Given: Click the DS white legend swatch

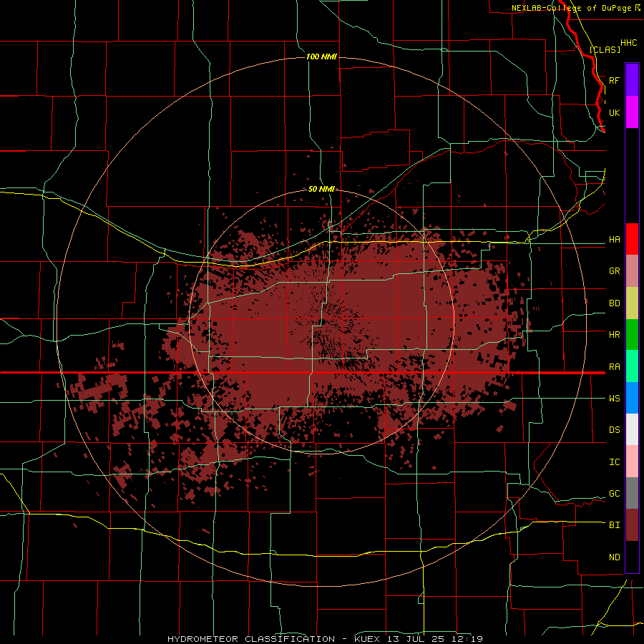Looking at the screenshot, I should click(x=632, y=429).
